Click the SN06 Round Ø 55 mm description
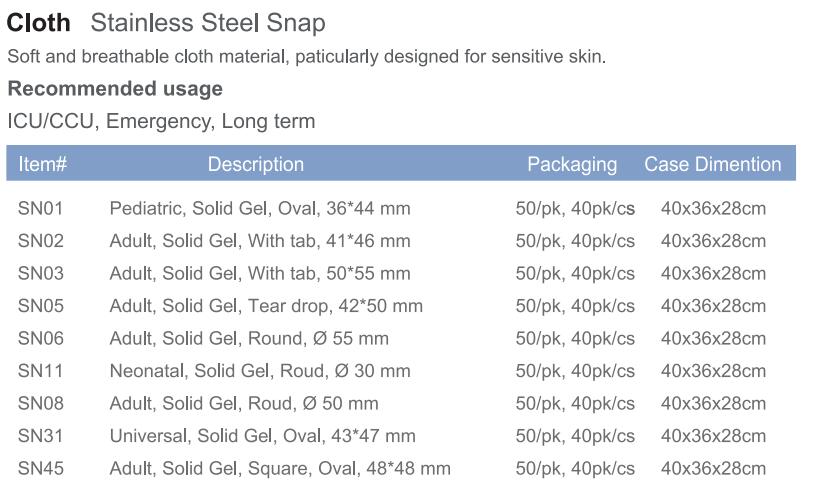 click(249, 339)
